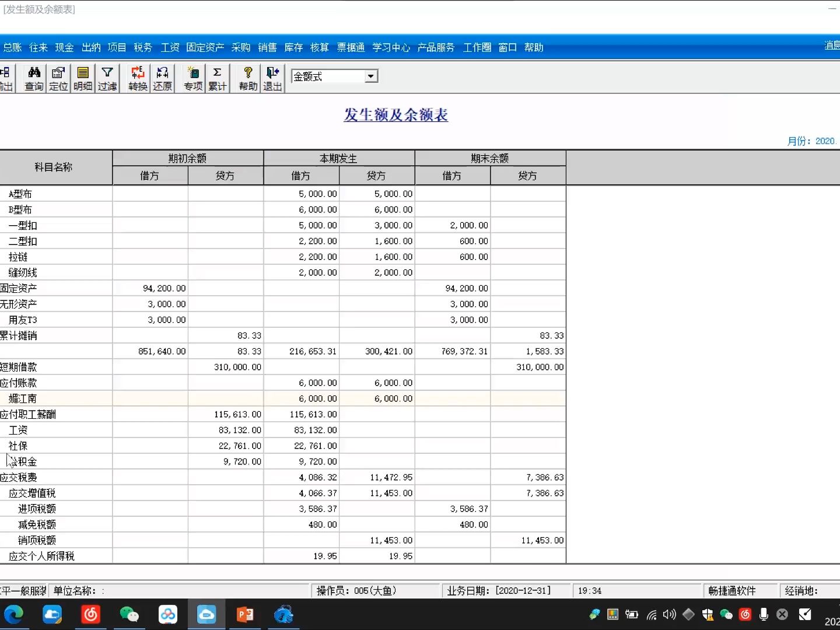Open account details via the 明细 icon
Viewport: 840px width, 630px height.
pyautogui.click(x=83, y=78)
